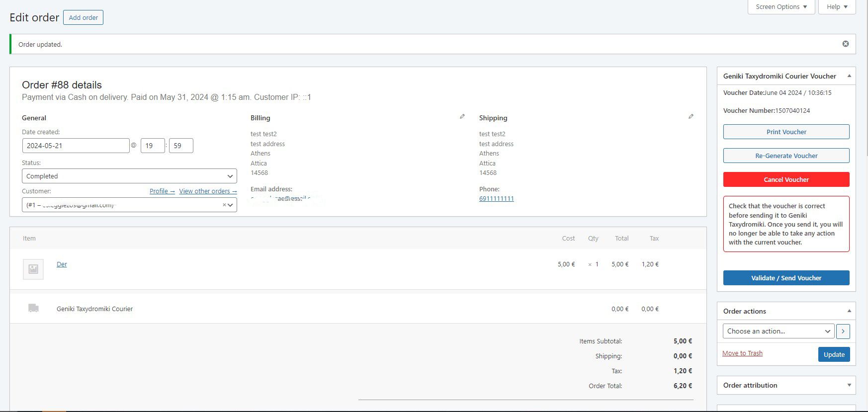868x412 pixels.
Task: Open the Status dropdown
Action: tap(129, 176)
